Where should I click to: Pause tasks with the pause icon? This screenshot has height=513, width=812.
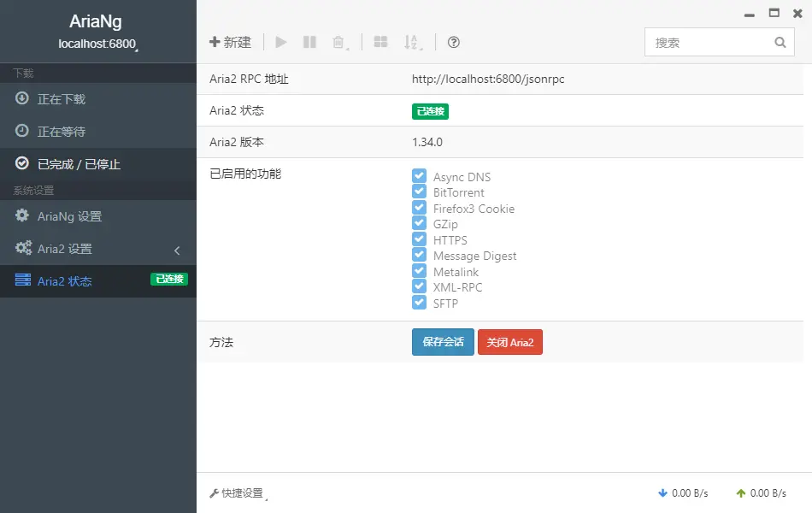point(309,42)
